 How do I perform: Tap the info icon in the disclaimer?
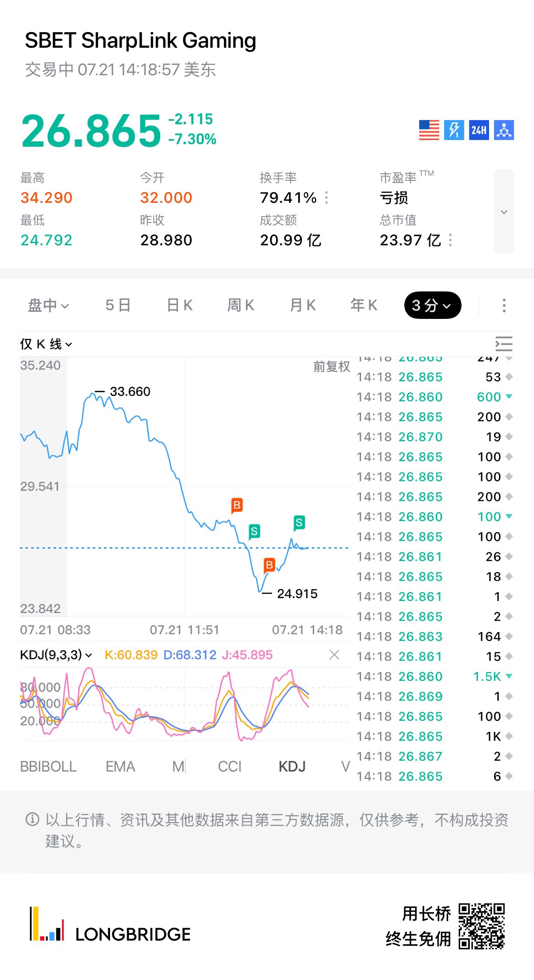pos(32,819)
